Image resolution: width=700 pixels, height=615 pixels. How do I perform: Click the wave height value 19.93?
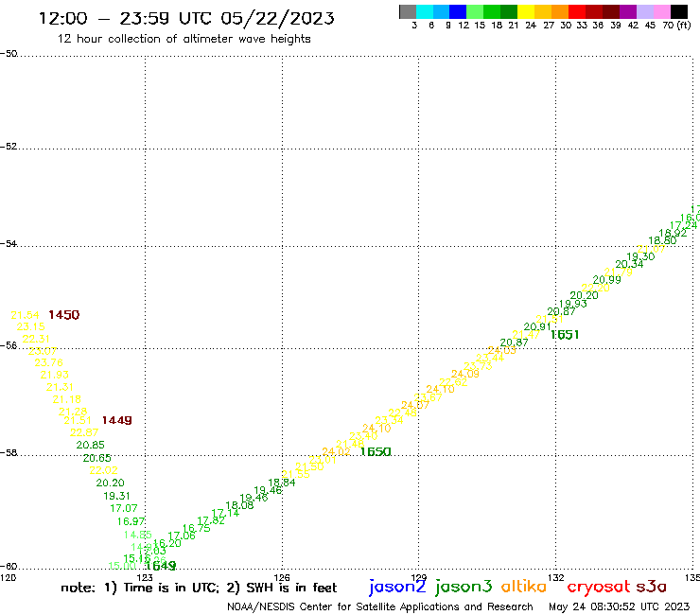[573, 304]
